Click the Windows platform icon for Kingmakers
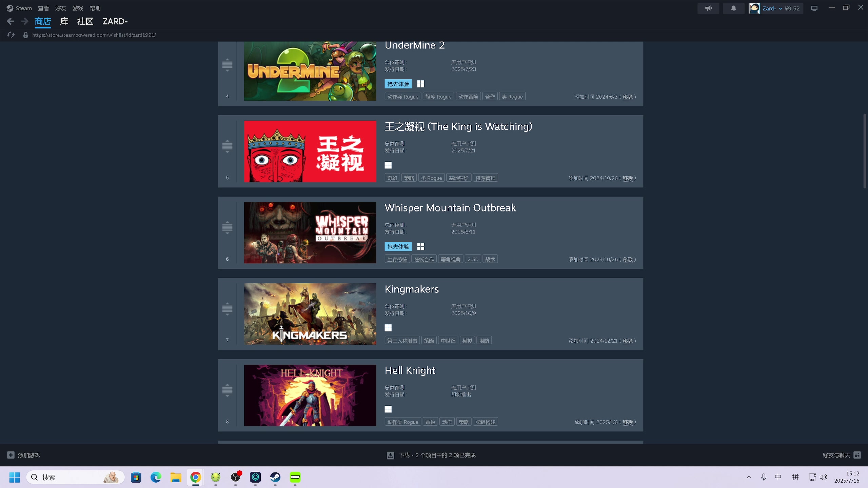 [x=388, y=328]
